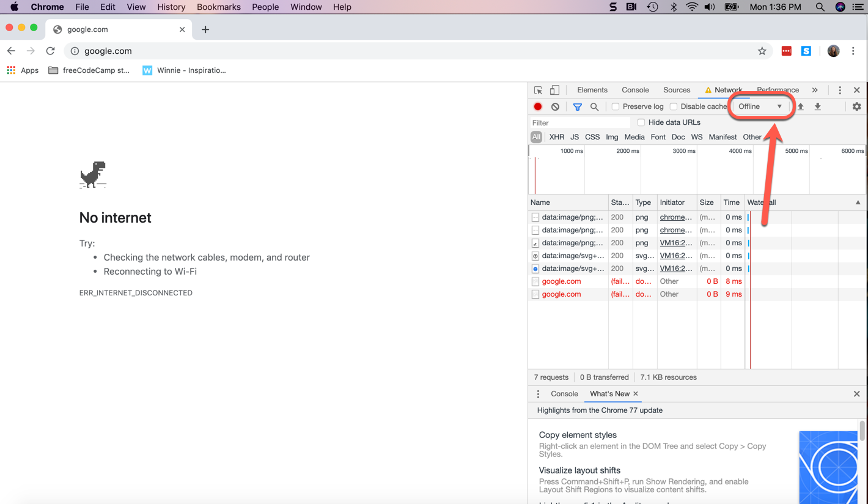The height and width of the screenshot is (504, 868).
Task: Filter requests by CSS
Action: click(x=592, y=137)
